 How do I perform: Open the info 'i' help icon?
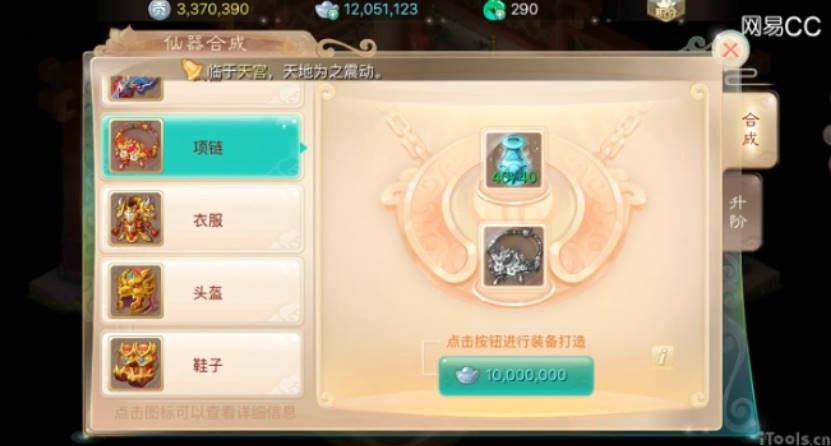coord(662,356)
